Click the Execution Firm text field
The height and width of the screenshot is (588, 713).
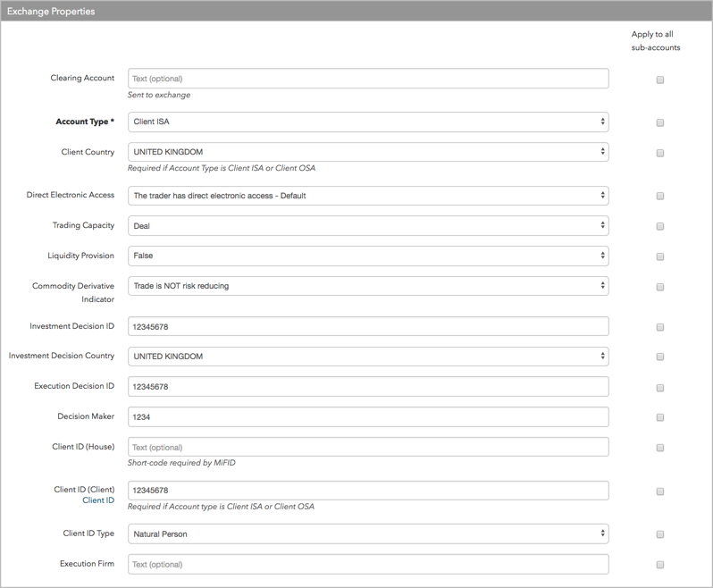point(368,565)
